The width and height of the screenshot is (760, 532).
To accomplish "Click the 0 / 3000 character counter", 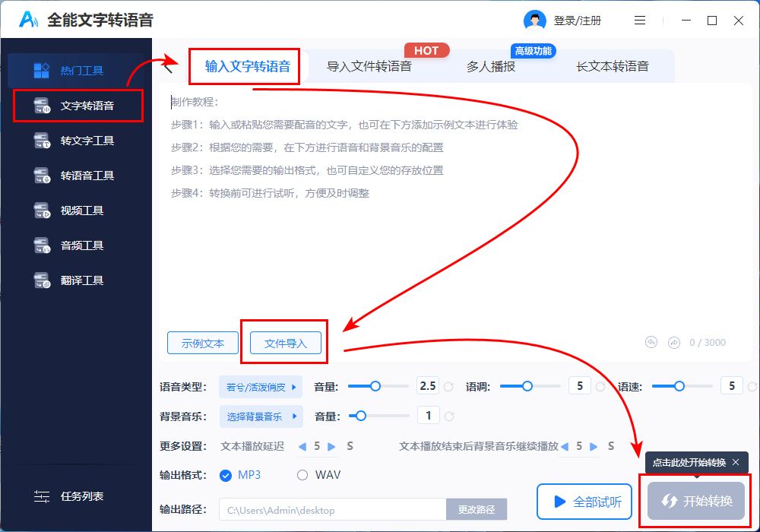I will click(707, 343).
